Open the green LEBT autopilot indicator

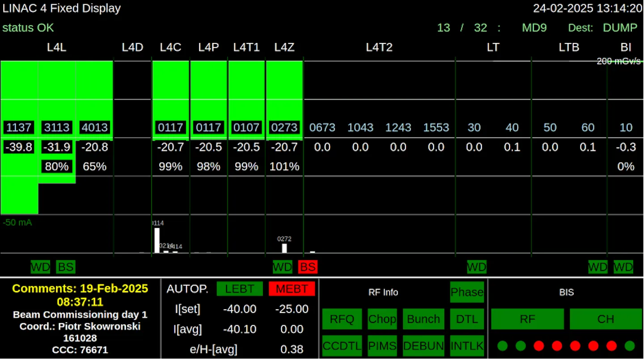(x=240, y=289)
